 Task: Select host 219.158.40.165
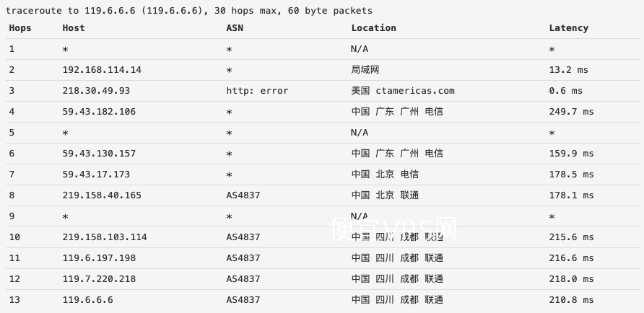[102, 195]
